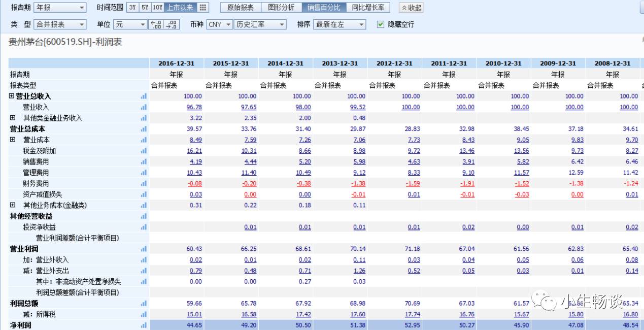644x330 pixels.
Task: Select the 5Y time range
Action: 145,8
